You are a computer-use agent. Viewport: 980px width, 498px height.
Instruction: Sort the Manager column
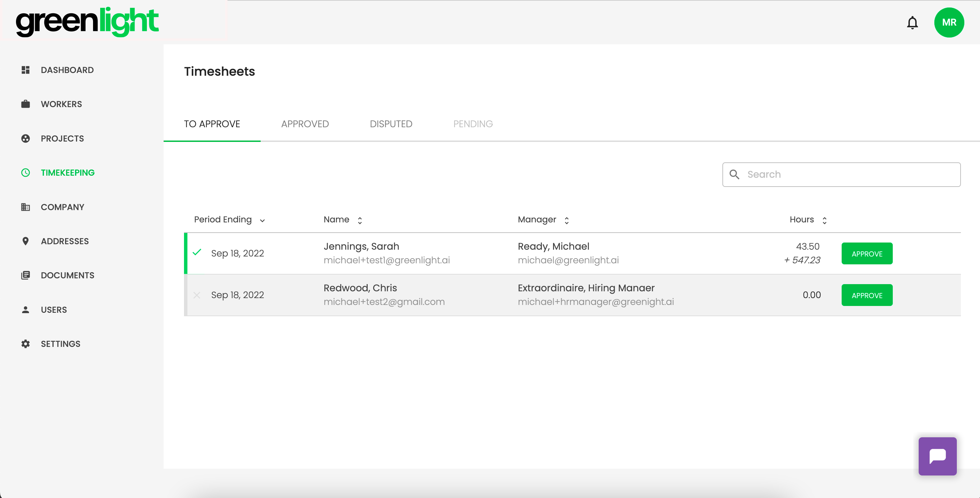566,220
